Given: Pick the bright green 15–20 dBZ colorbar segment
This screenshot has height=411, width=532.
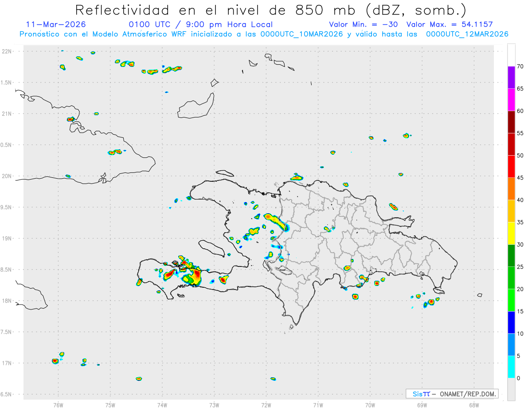Looking at the screenshot, I should coord(511,300).
